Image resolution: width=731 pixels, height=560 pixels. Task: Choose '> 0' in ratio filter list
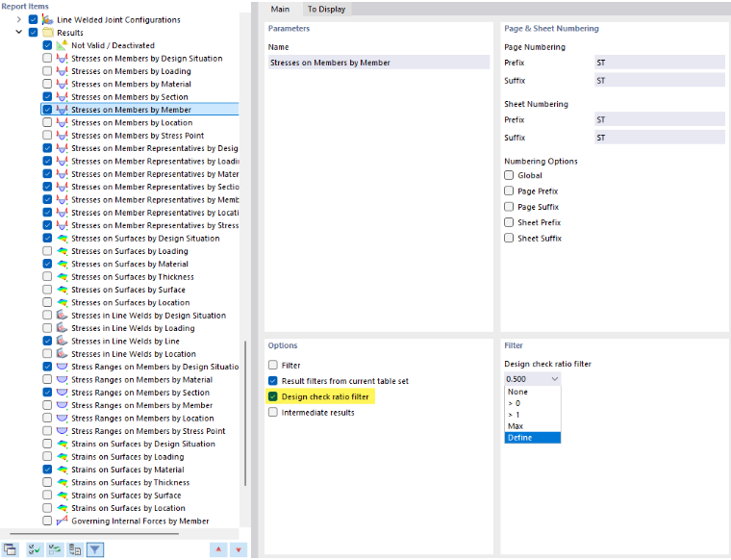point(533,403)
